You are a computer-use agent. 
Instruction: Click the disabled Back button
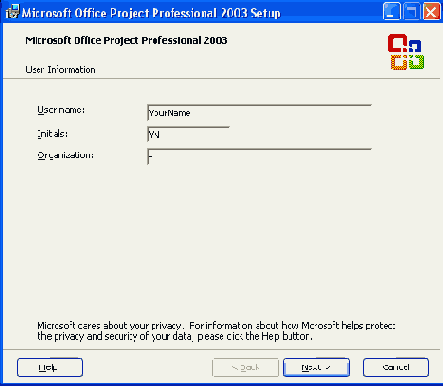point(245,367)
